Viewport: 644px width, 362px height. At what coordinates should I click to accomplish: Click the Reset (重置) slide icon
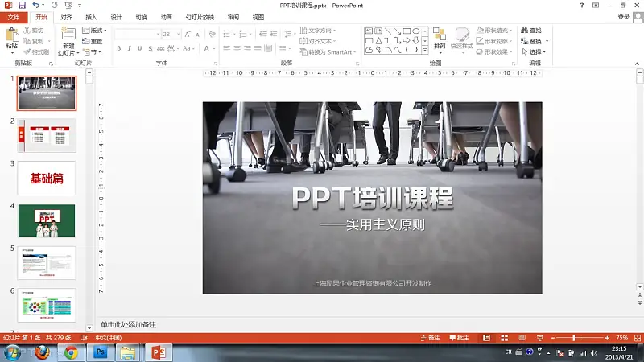[x=93, y=41]
